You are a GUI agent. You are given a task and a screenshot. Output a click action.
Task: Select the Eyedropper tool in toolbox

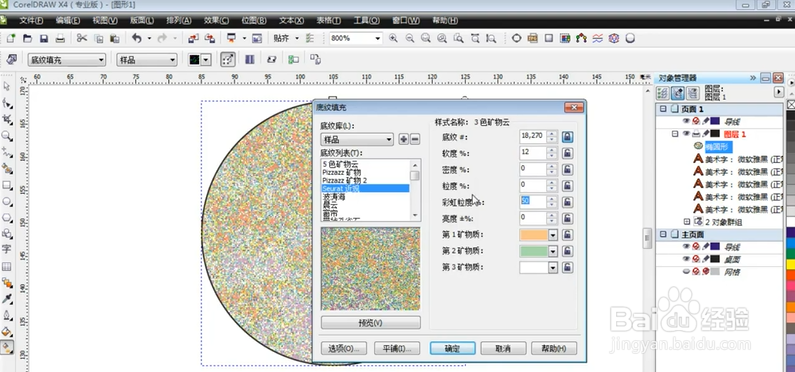coord(7,299)
